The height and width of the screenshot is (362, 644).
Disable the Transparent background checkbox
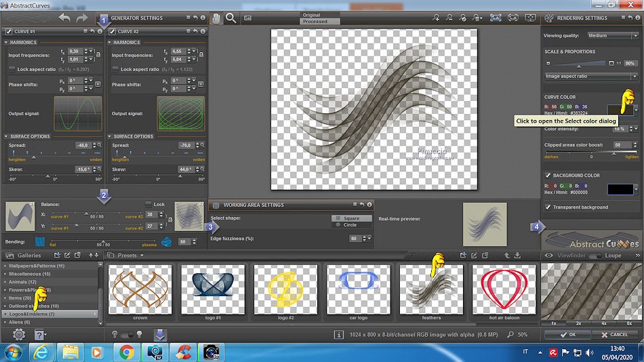(548, 207)
